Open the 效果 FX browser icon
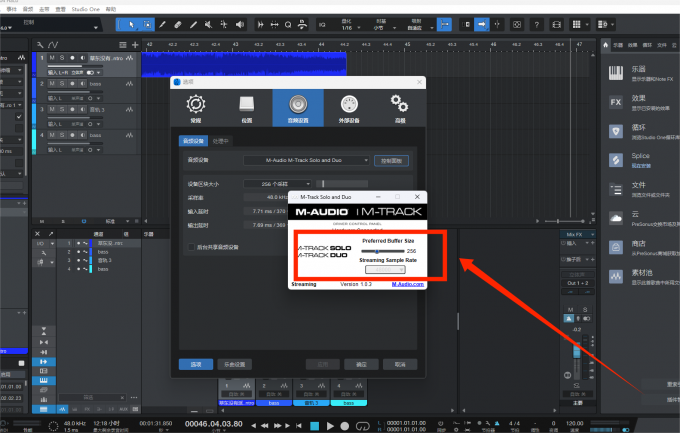Viewport: 680px width, 433px height. click(615, 102)
